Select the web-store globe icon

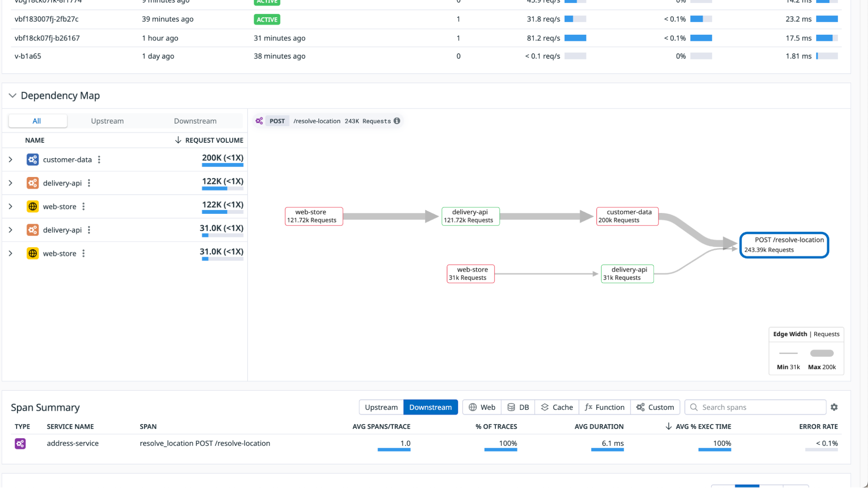point(33,206)
